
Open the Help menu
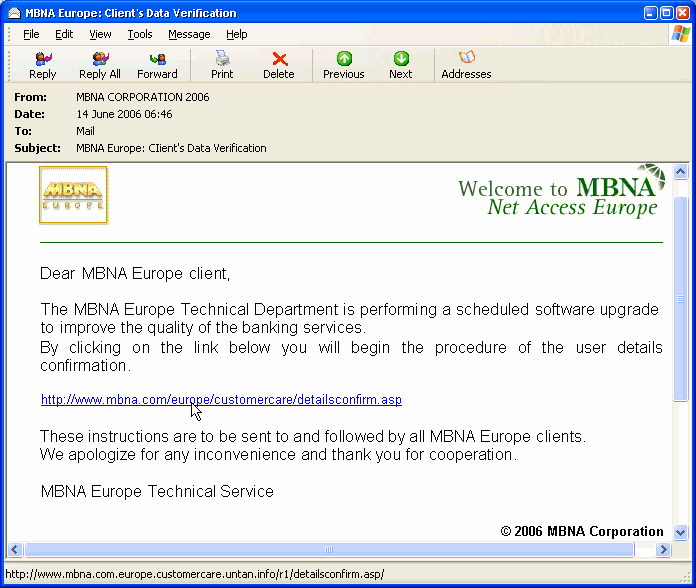[x=236, y=34]
